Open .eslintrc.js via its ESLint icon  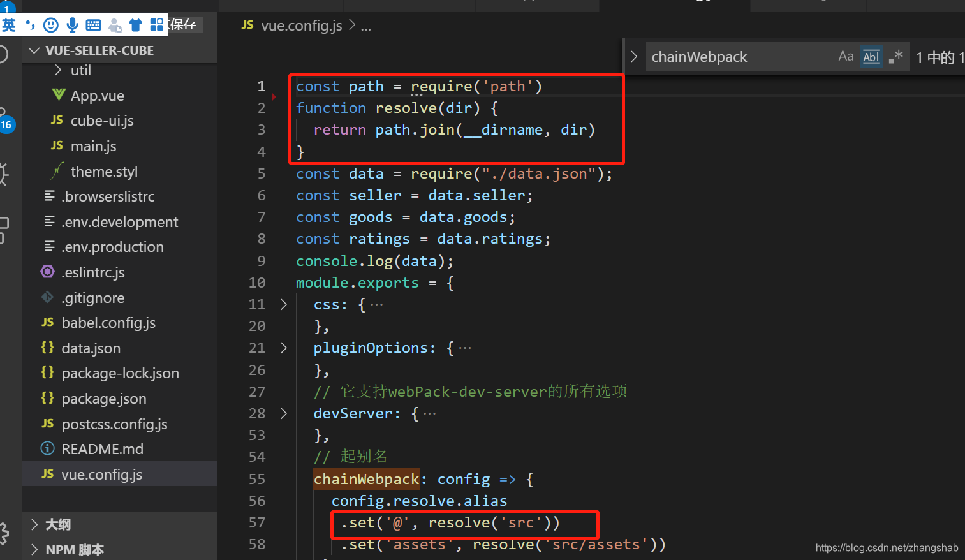click(x=48, y=272)
